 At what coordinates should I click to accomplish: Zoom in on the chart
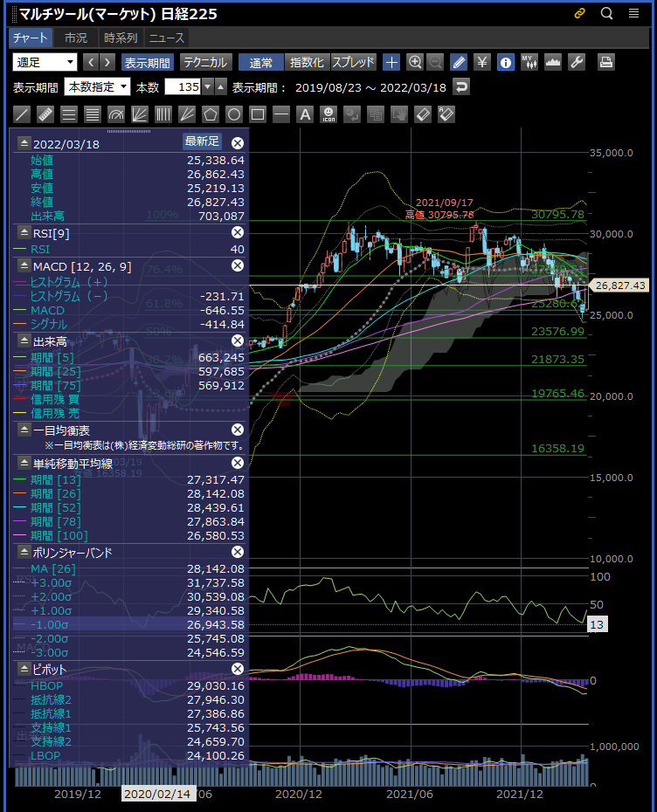[415, 62]
